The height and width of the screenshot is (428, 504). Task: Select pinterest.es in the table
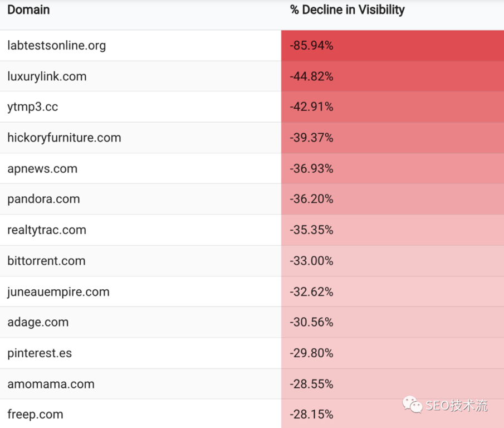[40, 353]
